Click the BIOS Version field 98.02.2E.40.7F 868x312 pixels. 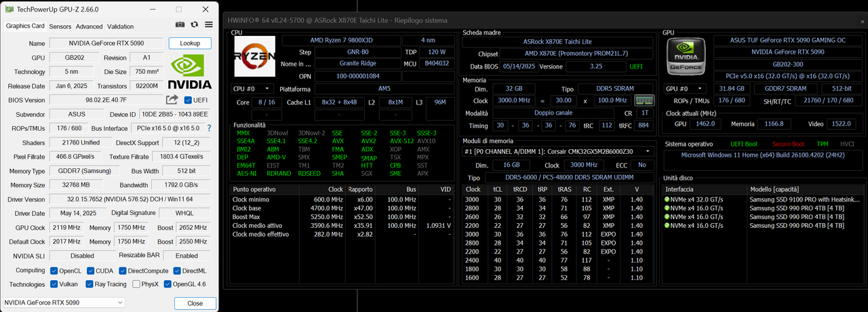click(106, 100)
